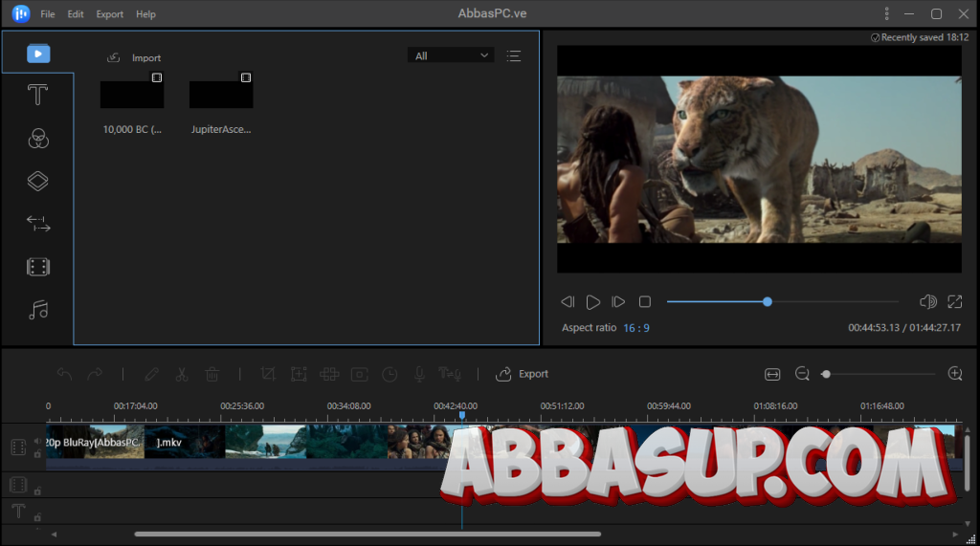Open the Transitions tab in sidebar
The height and width of the screenshot is (546, 980).
[38, 224]
